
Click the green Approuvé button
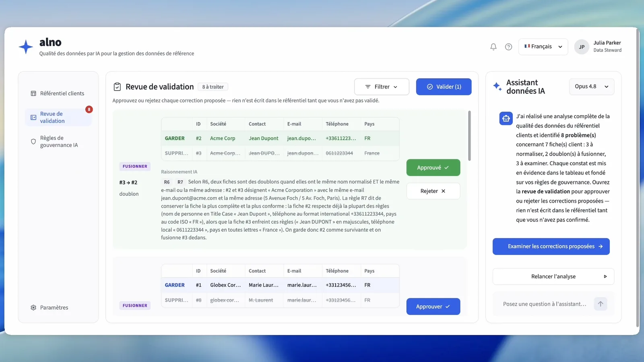tap(433, 168)
